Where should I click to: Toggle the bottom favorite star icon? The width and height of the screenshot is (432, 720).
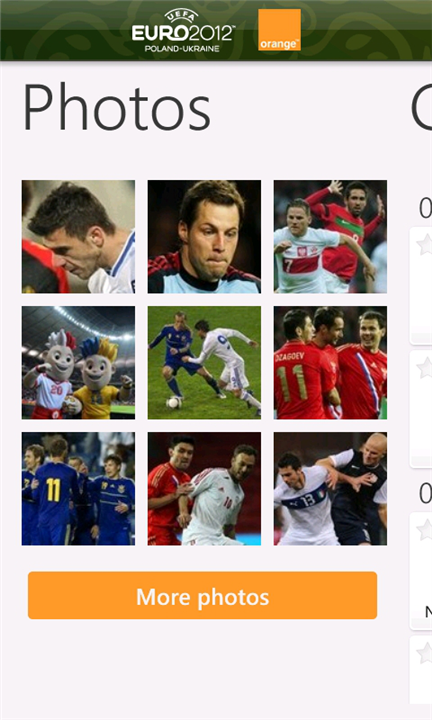pos(425,652)
